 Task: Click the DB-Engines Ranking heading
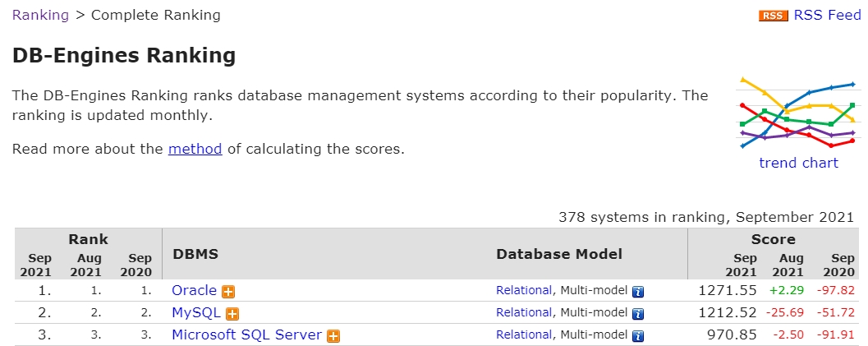pyautogui.click(x=124, y=56)
